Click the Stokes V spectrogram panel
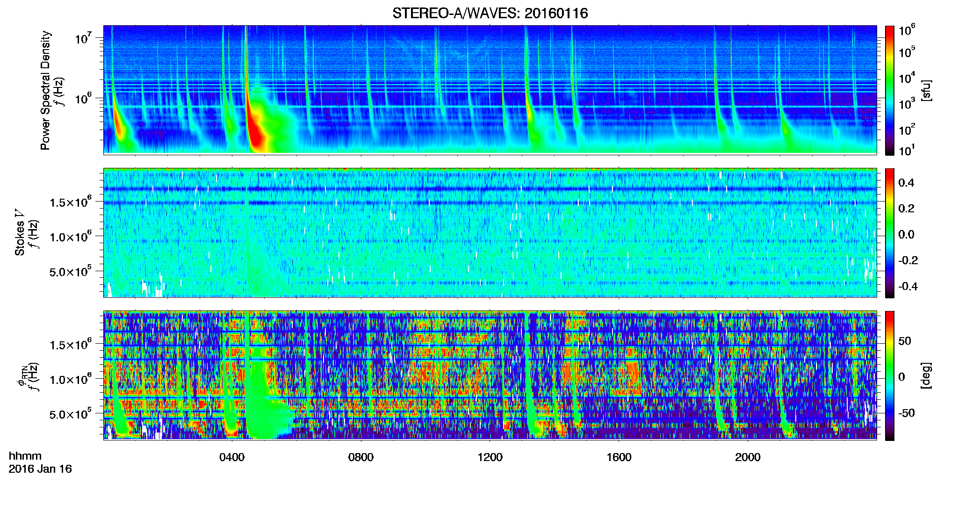 click(490, 232)
